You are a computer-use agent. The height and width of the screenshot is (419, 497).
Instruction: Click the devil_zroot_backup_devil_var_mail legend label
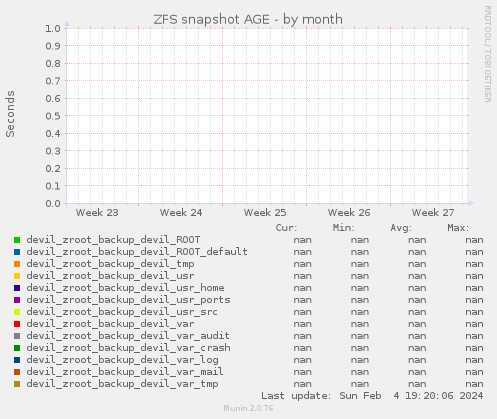pyautogui.click(x=125, y=372)
